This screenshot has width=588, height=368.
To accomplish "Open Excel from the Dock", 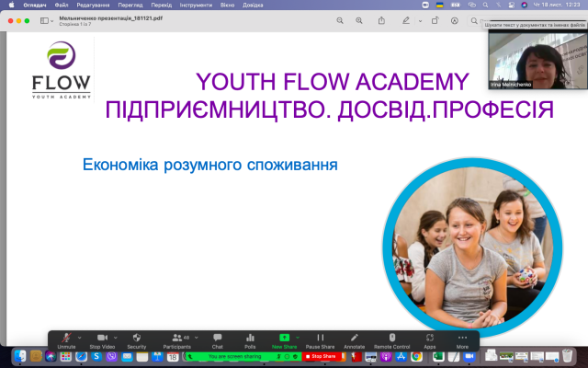I will [x=438, y=356].
